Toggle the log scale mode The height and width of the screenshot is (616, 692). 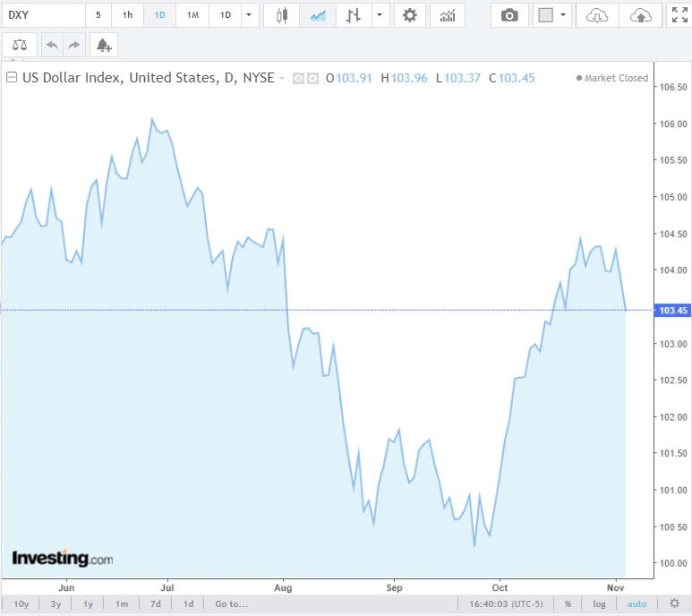click(x=599, y=603)
